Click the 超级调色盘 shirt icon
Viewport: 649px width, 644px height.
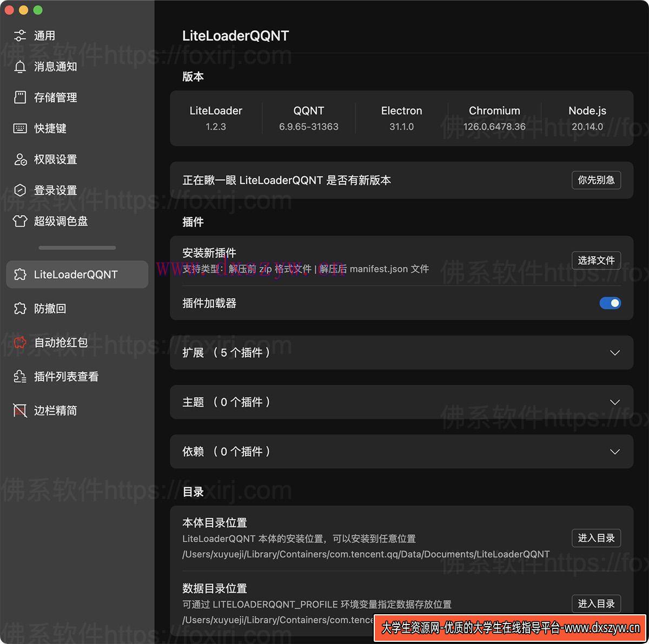click(20, 221)
